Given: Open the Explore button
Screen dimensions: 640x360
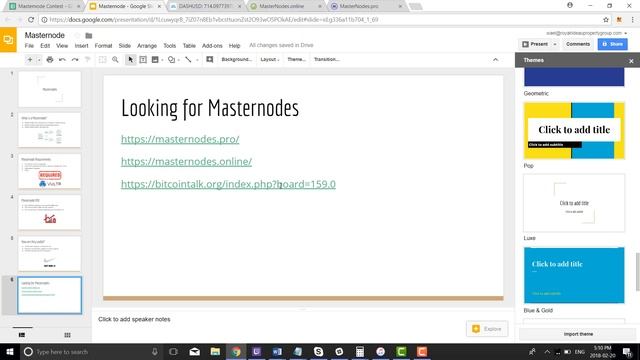Looking at the screenshot, I should coord(487,329).
